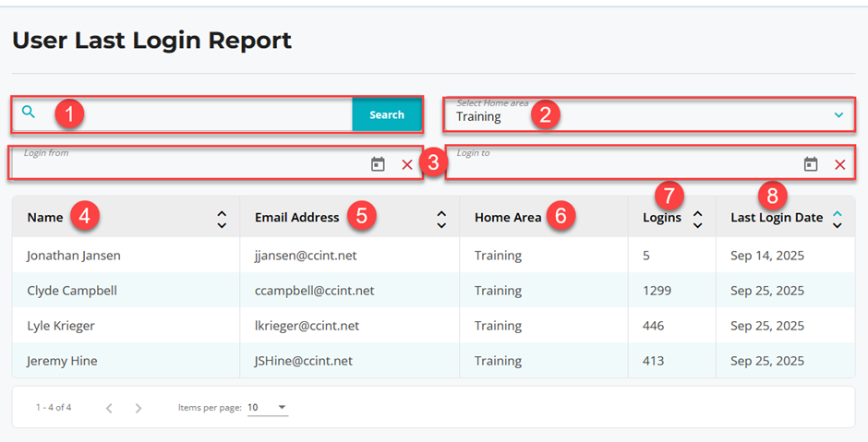Click the Login from date input
868x442 pixels.
click(185, 166)
